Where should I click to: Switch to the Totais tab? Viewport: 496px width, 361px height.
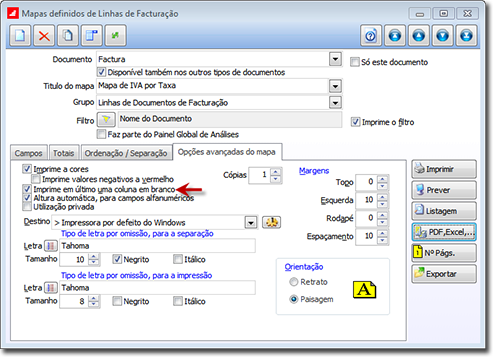tap(64, 153)
